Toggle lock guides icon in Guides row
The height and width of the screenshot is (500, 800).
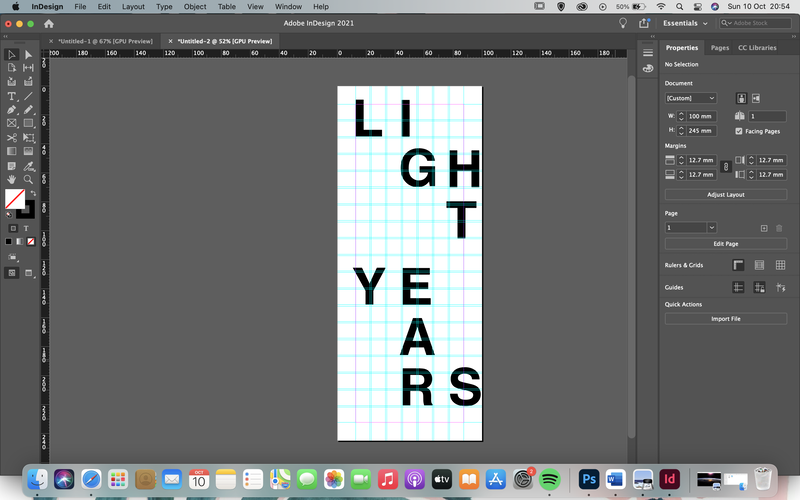coord(759,287)
